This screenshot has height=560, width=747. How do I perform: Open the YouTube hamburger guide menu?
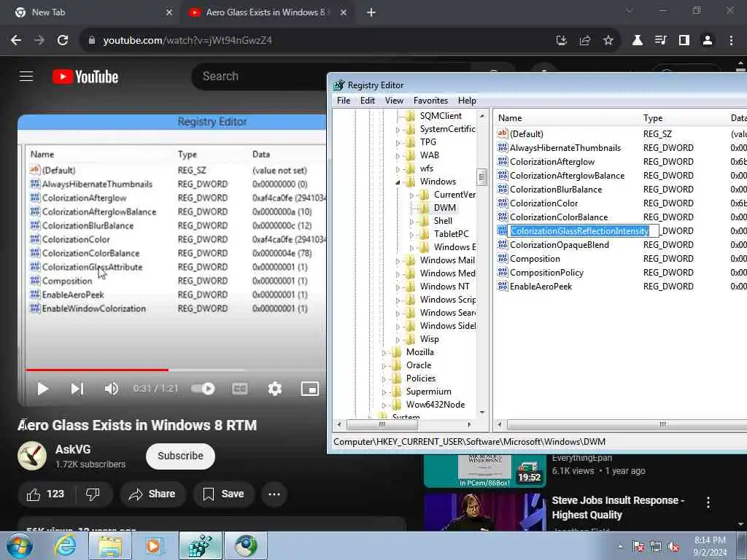26,76
